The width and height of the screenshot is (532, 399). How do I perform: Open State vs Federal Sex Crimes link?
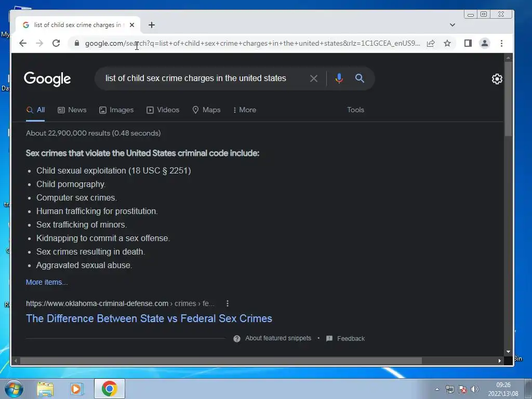coord(149,318)
